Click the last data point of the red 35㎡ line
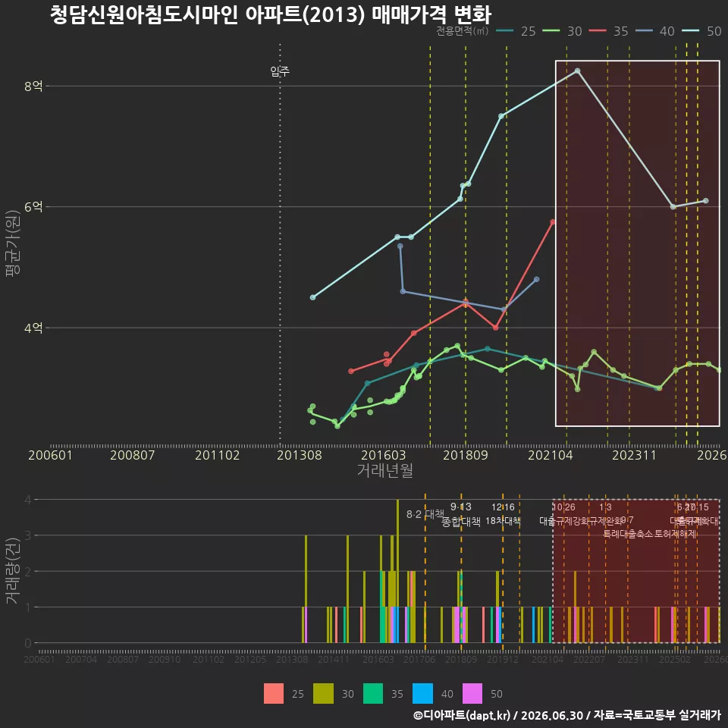Image resolution: width=728 pixels, height=728 pixels. tap(553, 222)
